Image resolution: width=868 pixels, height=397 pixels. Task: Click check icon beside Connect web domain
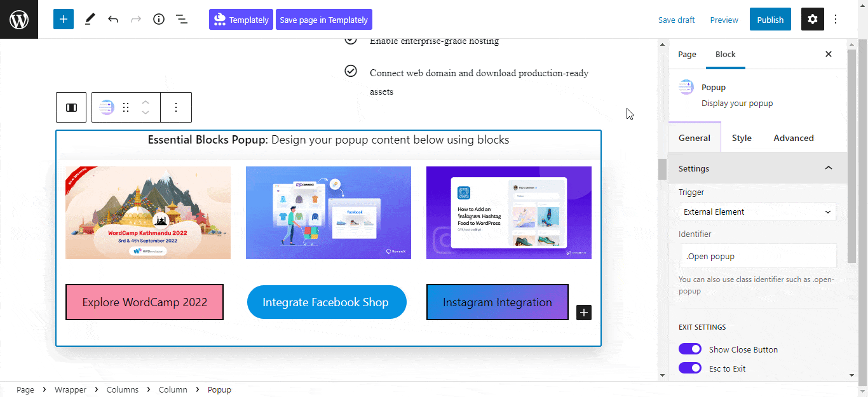(x=351, y=71)
